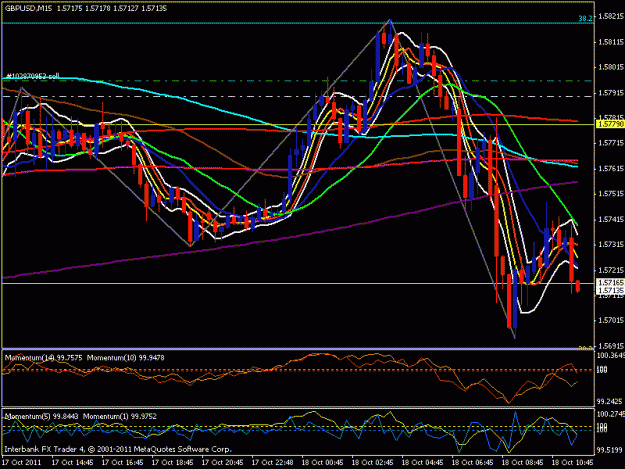Click the 18 Oct 10:45 time label
Screen dimensions: 625x469
click(x=573, y=463)
